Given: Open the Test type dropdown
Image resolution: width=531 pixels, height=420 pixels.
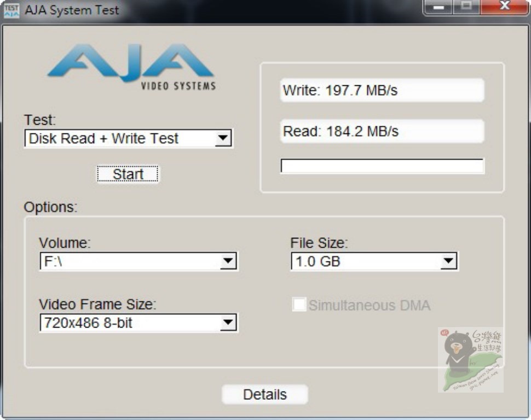Looking at the screenshot, I should coord(128,138).
